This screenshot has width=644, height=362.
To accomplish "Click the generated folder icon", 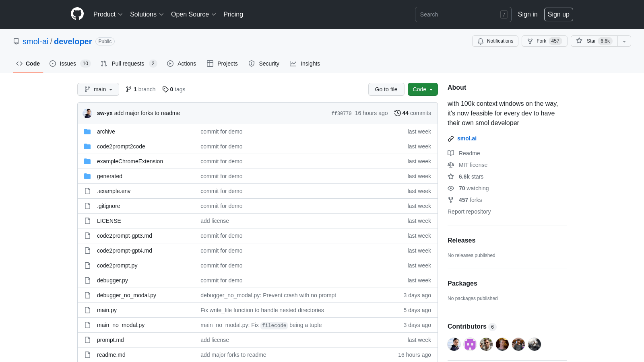I will pos(87,176).
